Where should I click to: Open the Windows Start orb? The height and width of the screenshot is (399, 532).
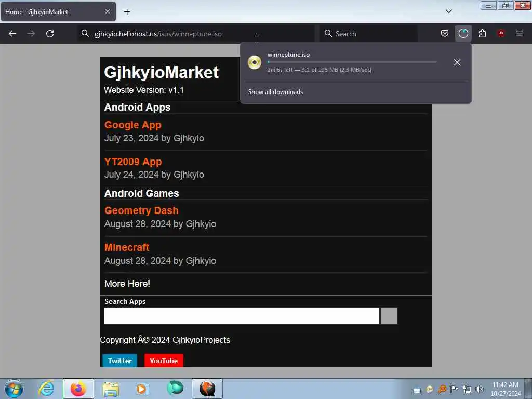click(x=14, y=389)
